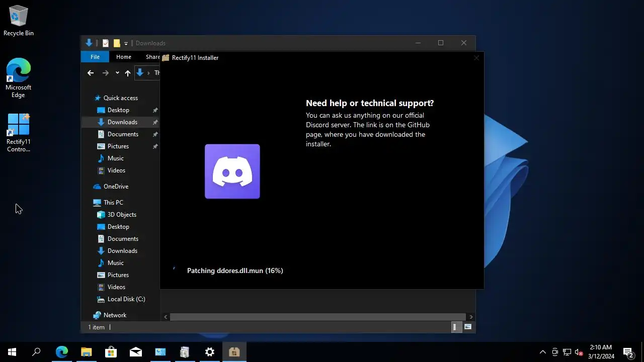The height and width of the screenshot is (362, 644).
Task: Click the network tray icon
Action: (567, 352)
